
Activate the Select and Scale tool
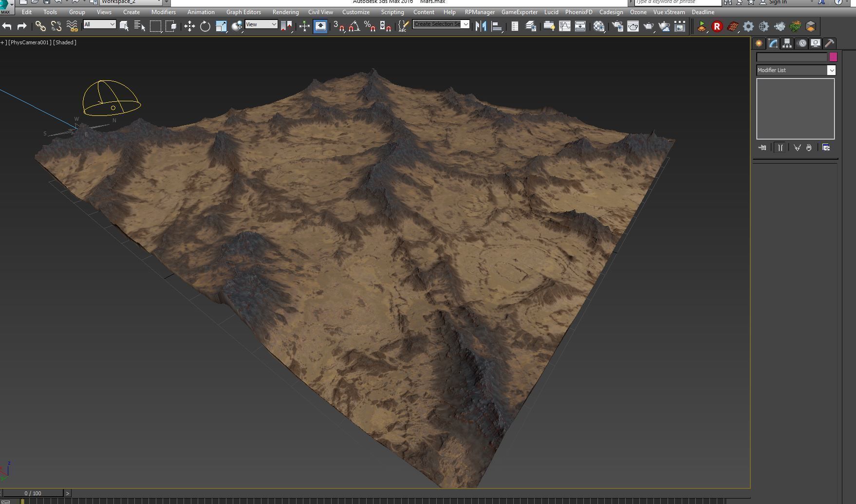[x=221, y=26]
